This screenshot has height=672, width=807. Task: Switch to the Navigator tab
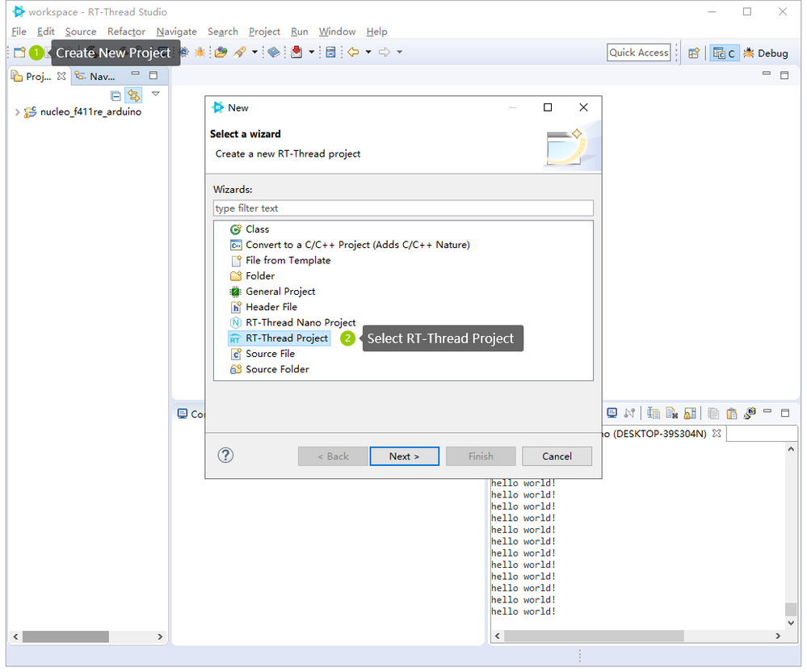point(96,76)
